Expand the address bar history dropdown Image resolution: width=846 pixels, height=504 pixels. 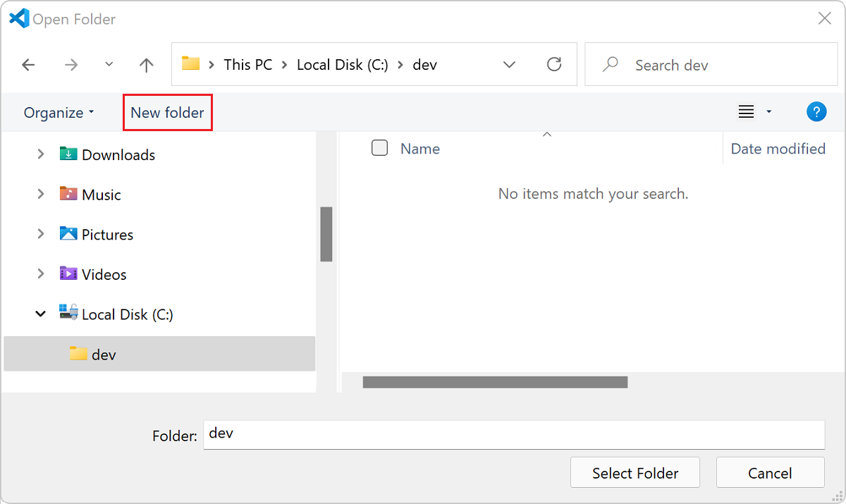click(509, 65)
